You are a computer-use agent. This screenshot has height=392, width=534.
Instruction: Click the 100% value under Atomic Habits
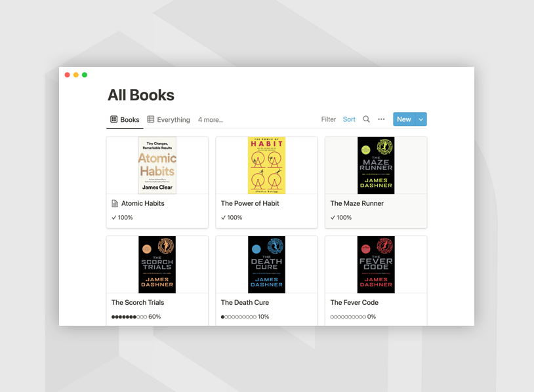(x=125, y=218)
